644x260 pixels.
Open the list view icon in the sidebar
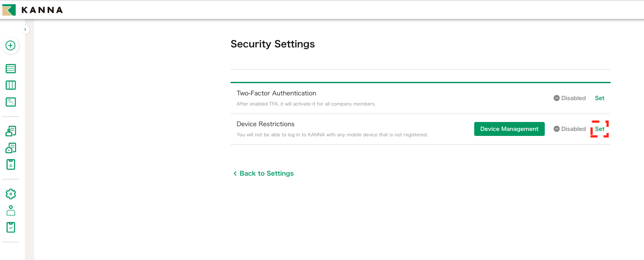[x=11, y=69]
